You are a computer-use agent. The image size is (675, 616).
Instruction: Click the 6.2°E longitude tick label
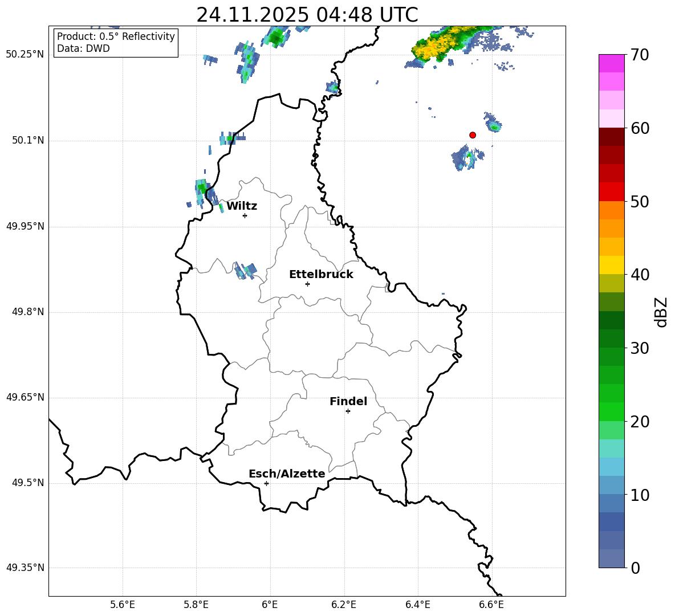(344, 605)
